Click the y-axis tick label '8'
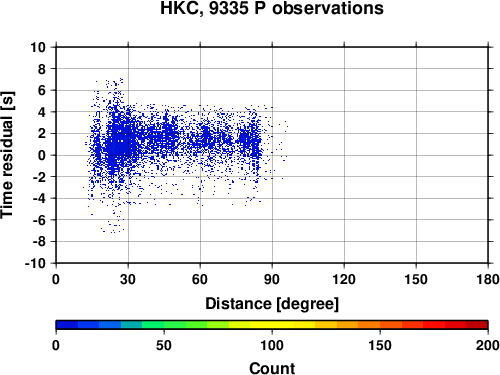The image size is (500, 375). pyautogui.click(x=42, y=69)
